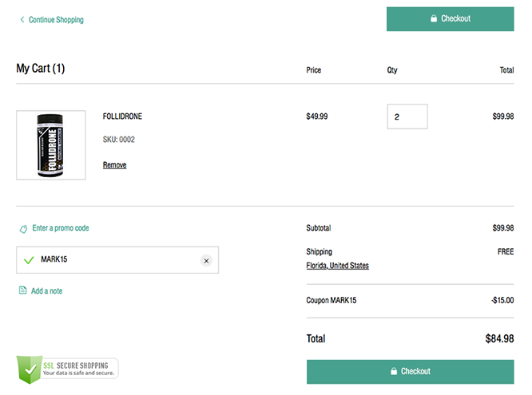Click the top Checkout button
Screen dimensions: 532x395
tap(450, 19)
